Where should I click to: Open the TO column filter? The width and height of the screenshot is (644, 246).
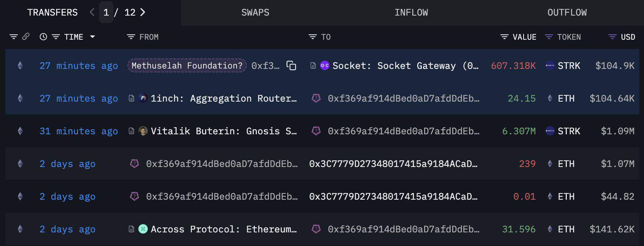(x=313, y=37)
